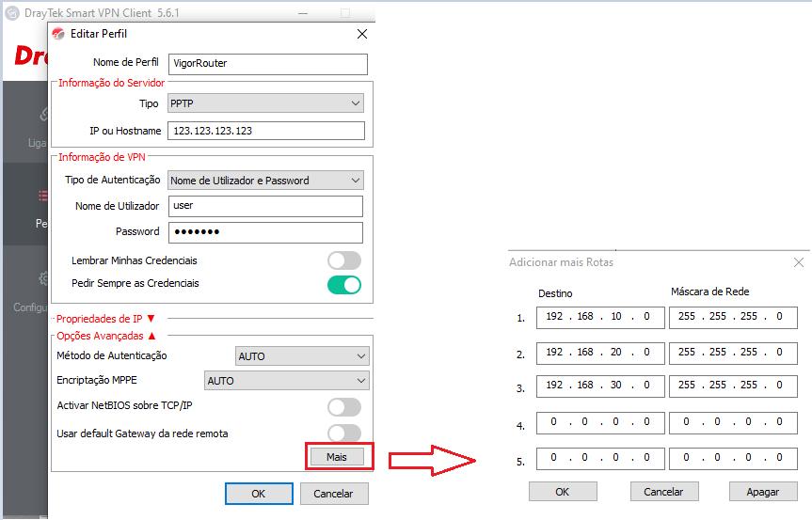This screenshot has height=520, width=812.
Task: Minimize the DrayTek Smart VPN Client window
Action: 304,13
